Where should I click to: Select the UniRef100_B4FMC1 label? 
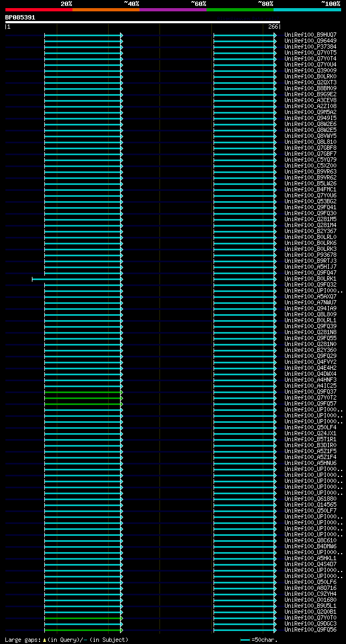tap(310, 190)
